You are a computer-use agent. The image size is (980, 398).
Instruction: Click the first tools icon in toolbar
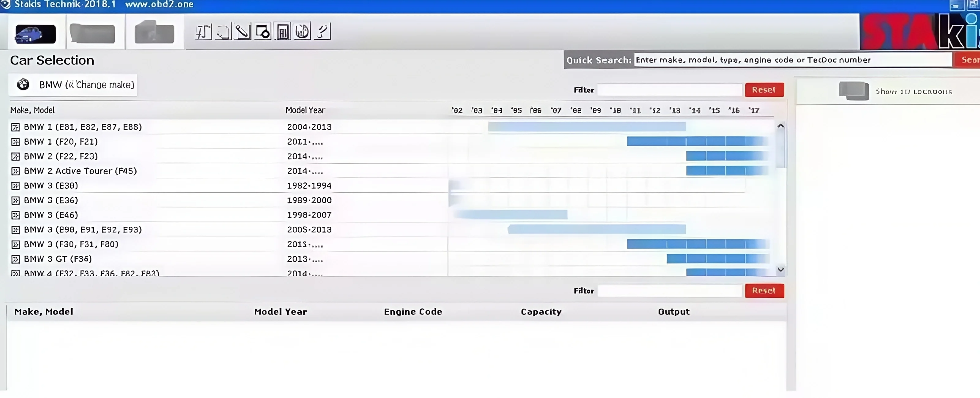pos(204,32)
